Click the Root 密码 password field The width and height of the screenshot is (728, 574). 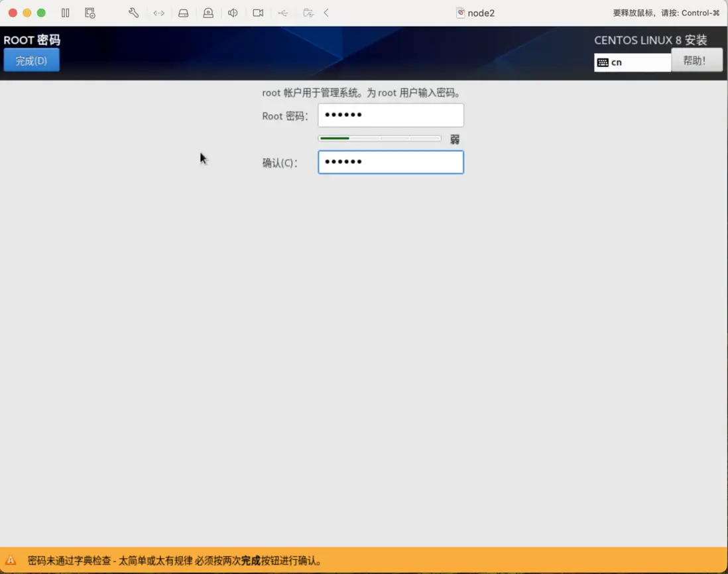click(x=391, y=115)
